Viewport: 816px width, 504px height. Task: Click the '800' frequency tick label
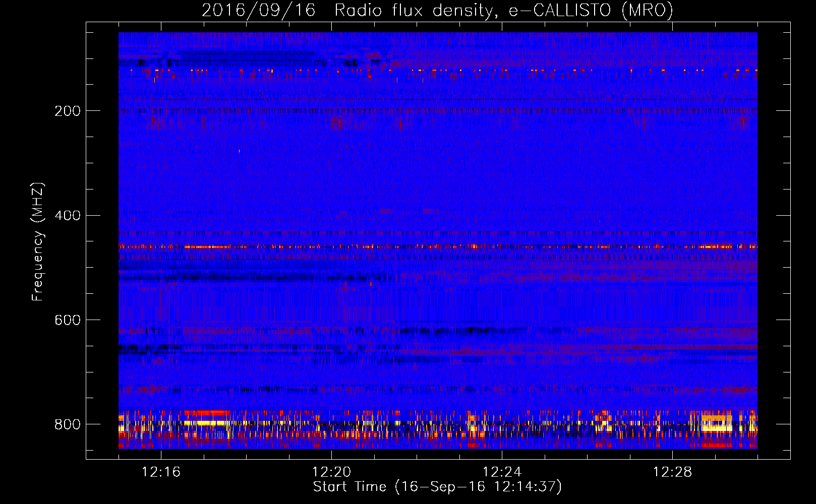click(x=67, y=424)
